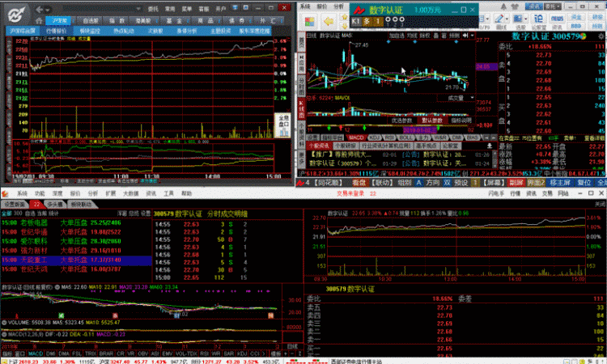Click the 双 button on the control bar
607x364 pixels.
(x=447, y=183)
